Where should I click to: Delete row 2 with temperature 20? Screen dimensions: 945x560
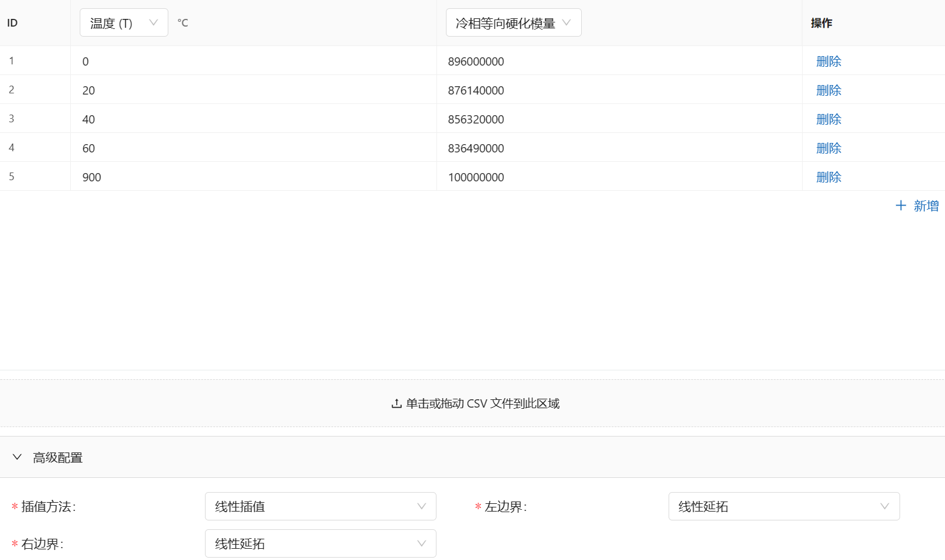829,90
